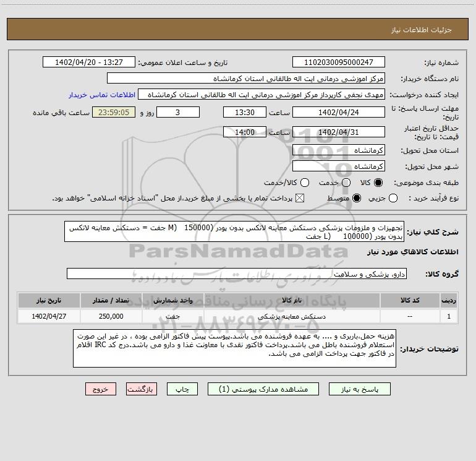The image size is (476, 461).
Task: Click the خروج exit button
Action: tap(101, 389)
